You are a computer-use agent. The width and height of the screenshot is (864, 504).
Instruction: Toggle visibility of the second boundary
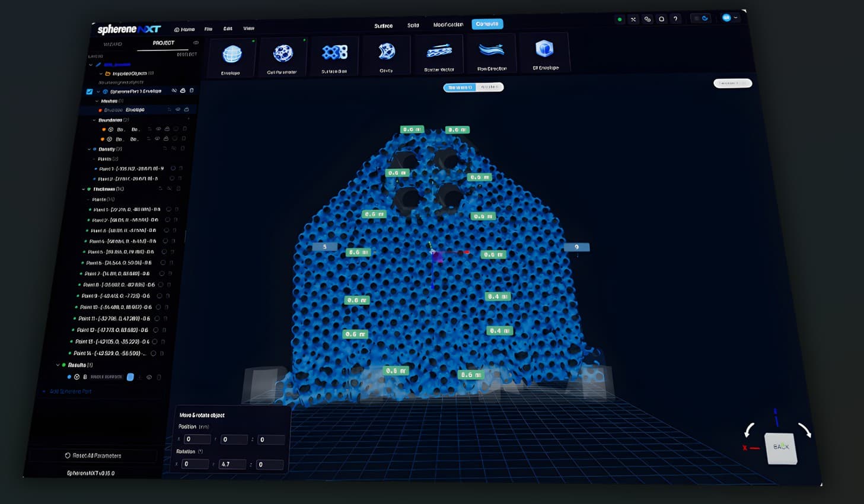157,139
